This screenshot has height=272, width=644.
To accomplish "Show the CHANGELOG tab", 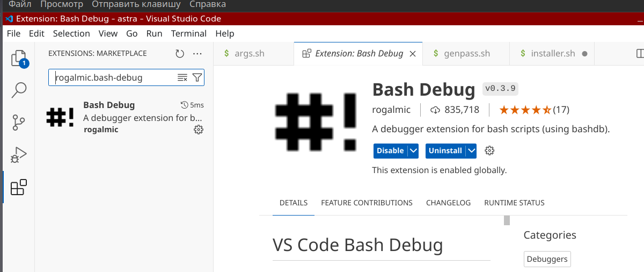I will click(448, 203).
